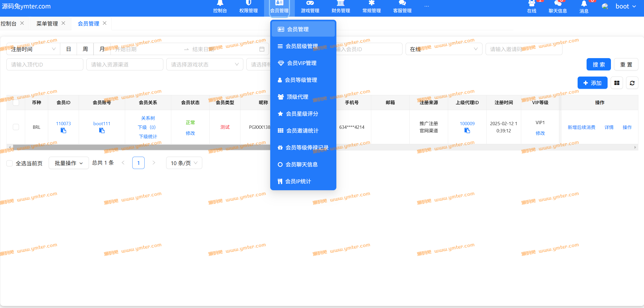Open 消息 notification bell icon
The image size is (644, 308).
(x=584, y=3)
